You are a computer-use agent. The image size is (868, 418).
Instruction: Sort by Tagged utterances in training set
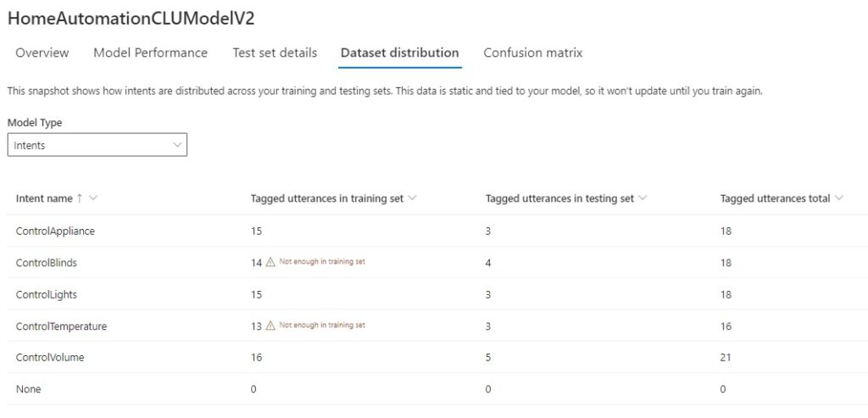(x=327, y=198)
